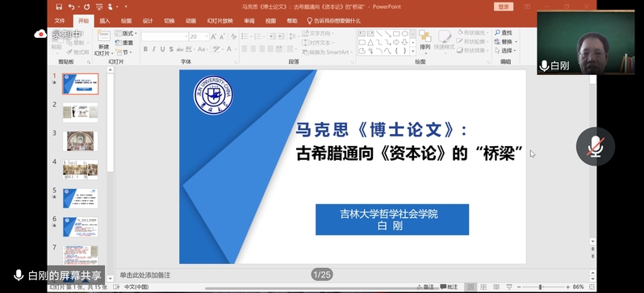This screenshot has height=293, width=644.
Task: Open the 幻灯片放映 ribbon tab
Action: pos(220,21)
